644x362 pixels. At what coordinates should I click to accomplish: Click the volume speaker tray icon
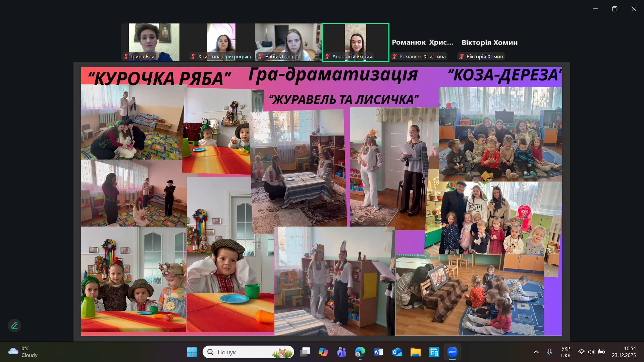(591, 352)
